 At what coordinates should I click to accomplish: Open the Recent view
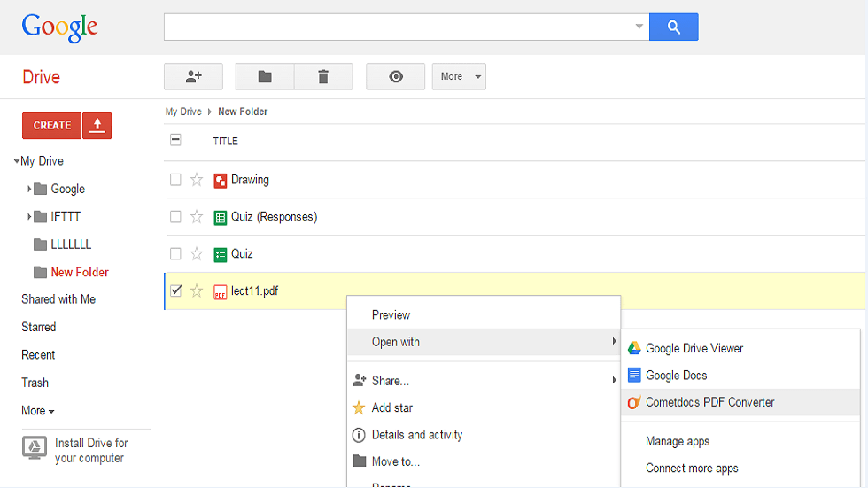click(38, 354)
